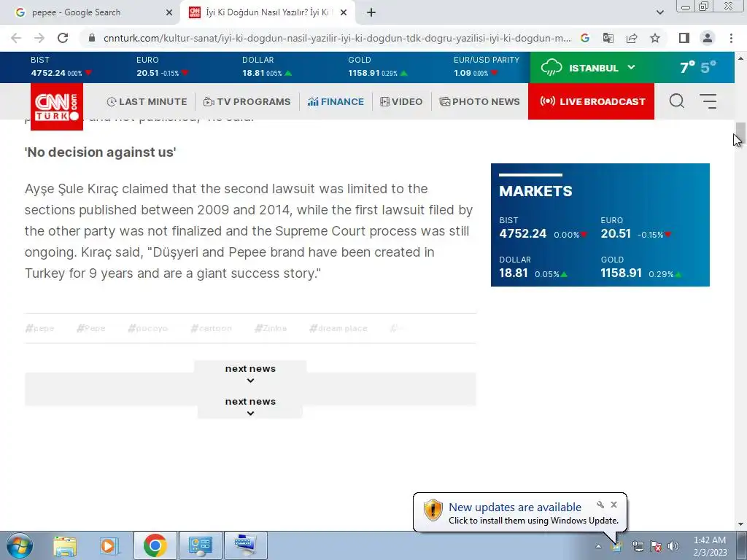Click Chrome icon in taskbar

(x=155, y=545)
